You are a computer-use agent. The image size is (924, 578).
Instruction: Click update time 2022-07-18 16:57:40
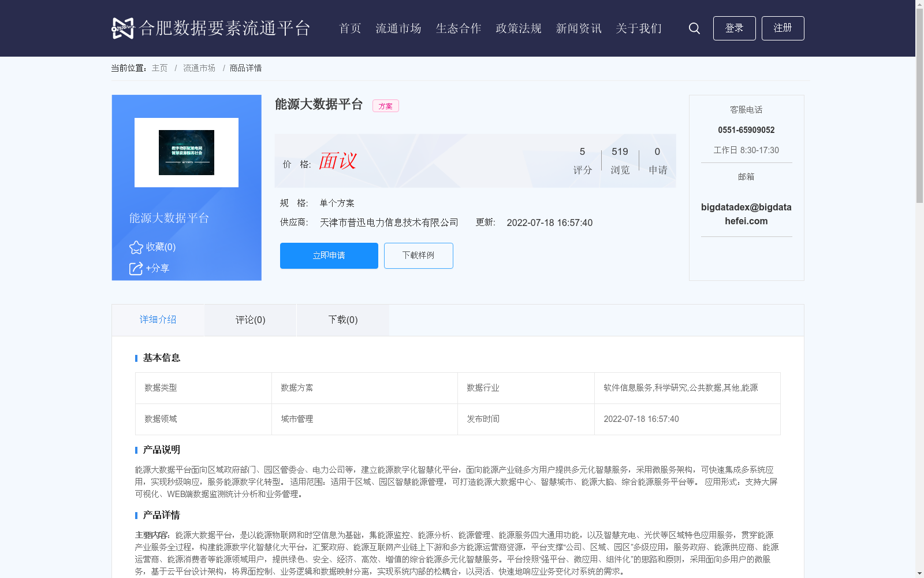(549, 223)
